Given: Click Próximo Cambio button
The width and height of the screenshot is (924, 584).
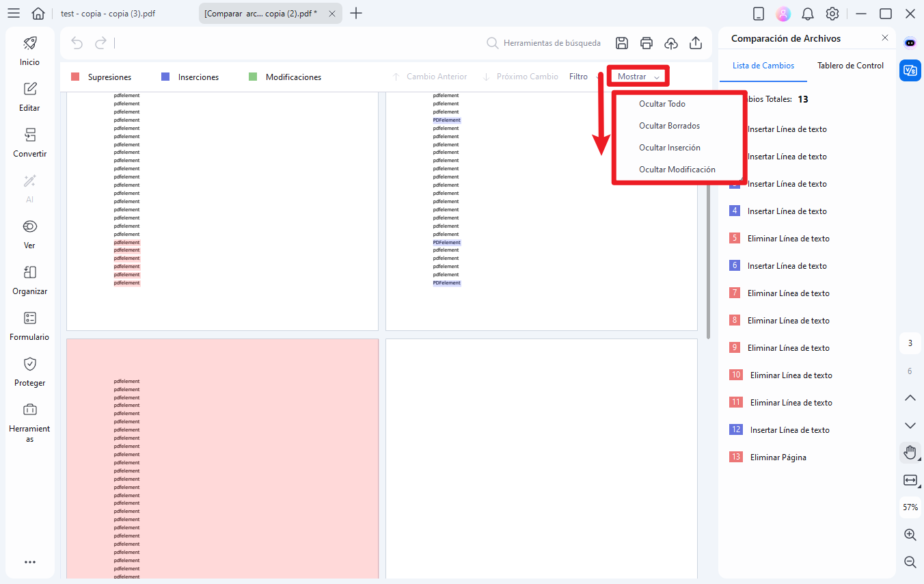Looking at the screenshot, I should (521, 77).
